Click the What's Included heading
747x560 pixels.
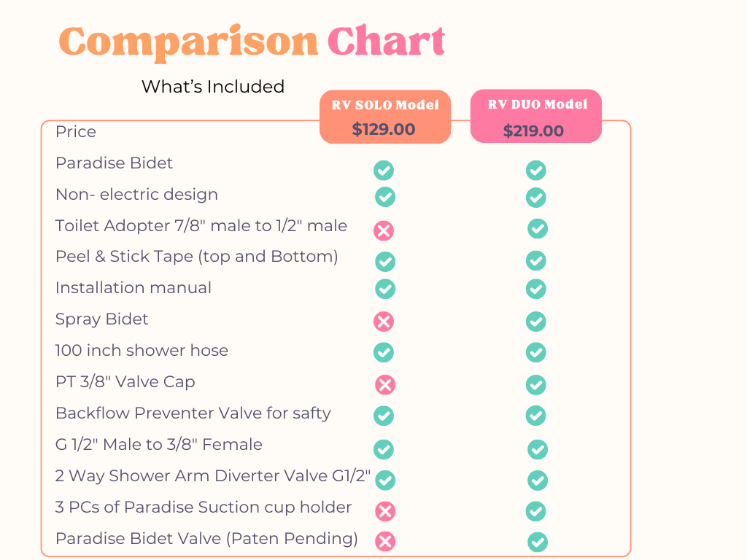click(x=213, y=87)
